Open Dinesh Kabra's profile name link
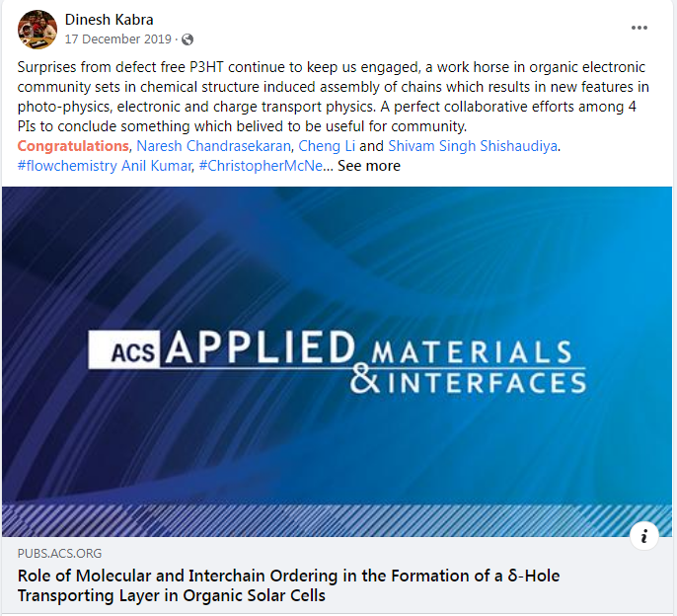 tap(109, 20)
